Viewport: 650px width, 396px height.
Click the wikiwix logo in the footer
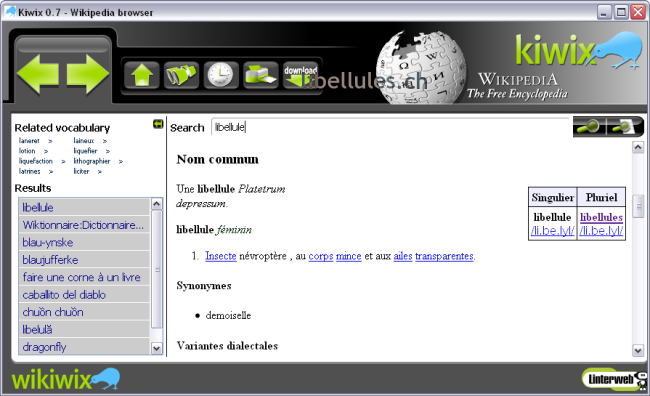pyautogui.click(x=65, y=379)
